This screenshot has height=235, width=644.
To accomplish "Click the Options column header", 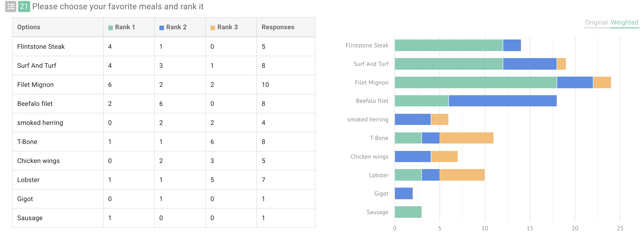I will [x=29, y=27].
